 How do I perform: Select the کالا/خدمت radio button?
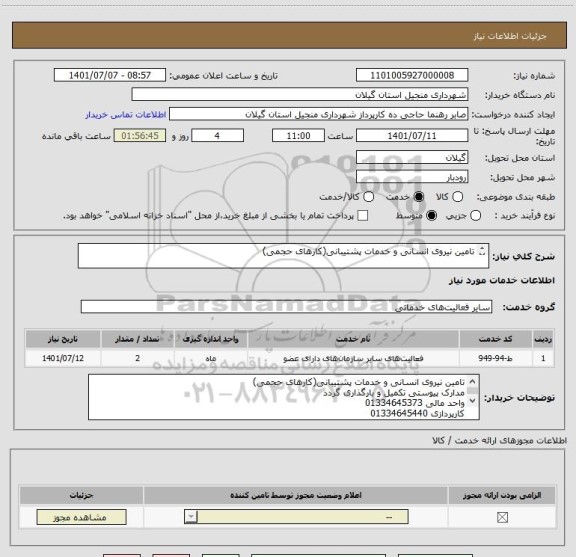pyautogui.click(x=368, y=197)
